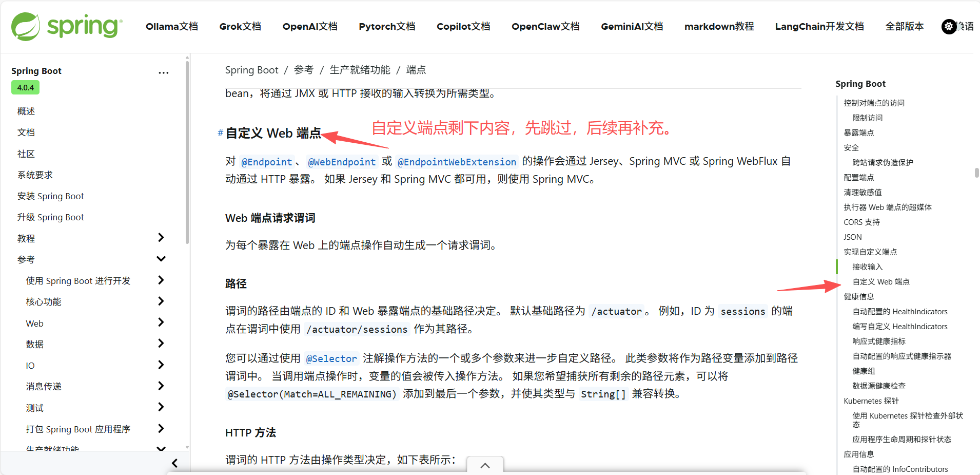Open the OpenClaw文档 menu item

[x=545, y=26]
